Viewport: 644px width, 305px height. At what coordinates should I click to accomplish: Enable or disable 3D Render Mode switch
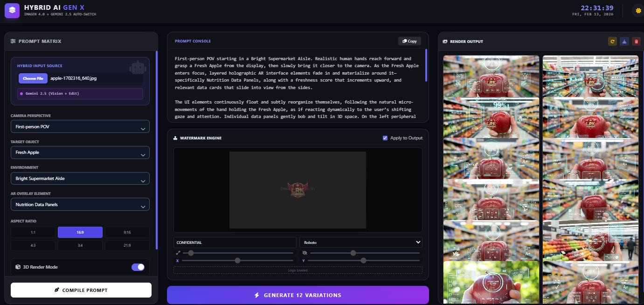138,267
